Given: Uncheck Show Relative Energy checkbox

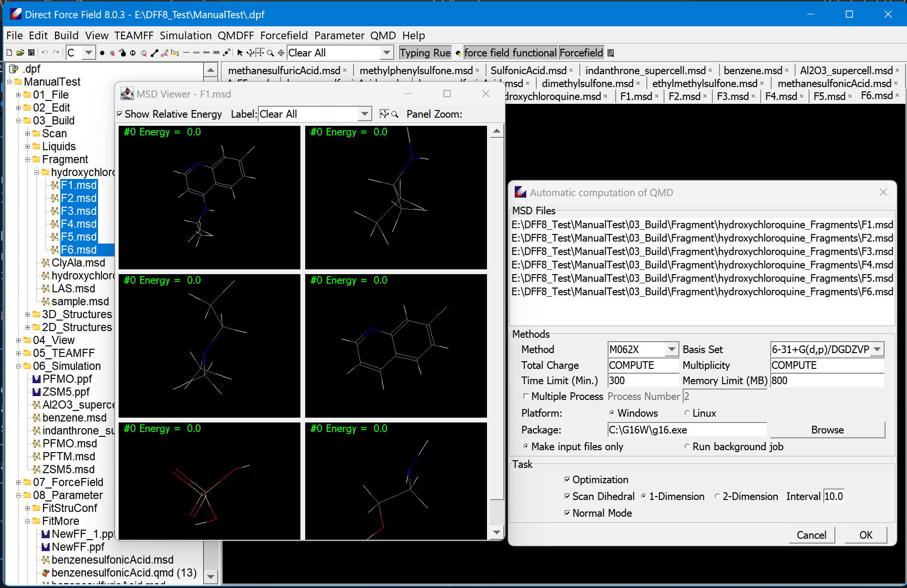Looking at the screenshot, I should 120,114.
